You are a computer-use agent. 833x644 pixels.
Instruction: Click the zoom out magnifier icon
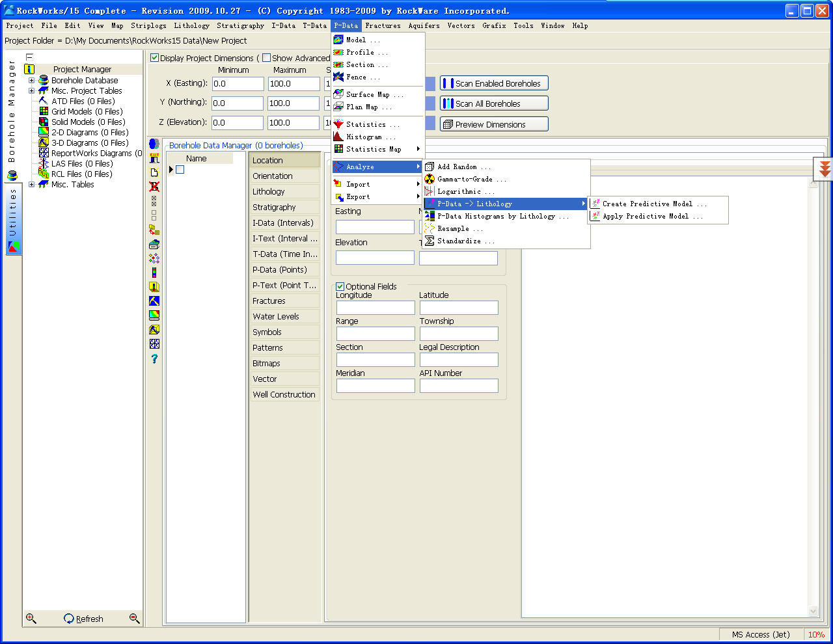click(134, 618)
